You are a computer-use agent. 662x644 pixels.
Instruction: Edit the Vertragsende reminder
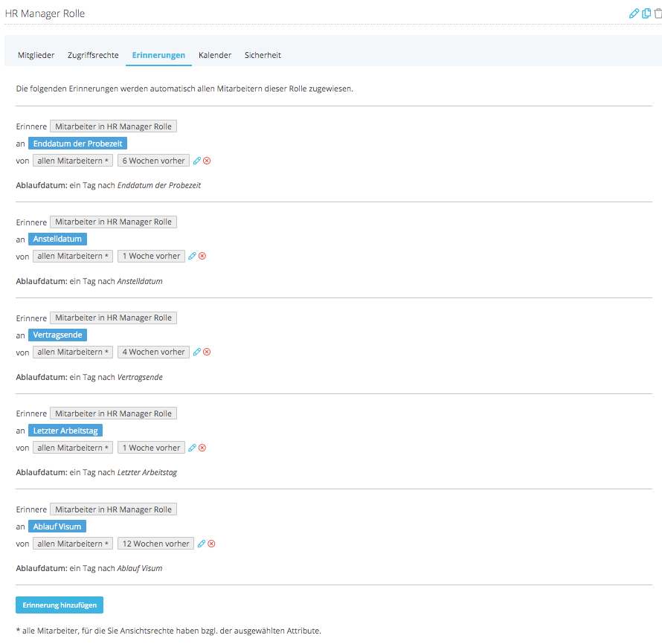pyautogui.click(x=197, y=352)
